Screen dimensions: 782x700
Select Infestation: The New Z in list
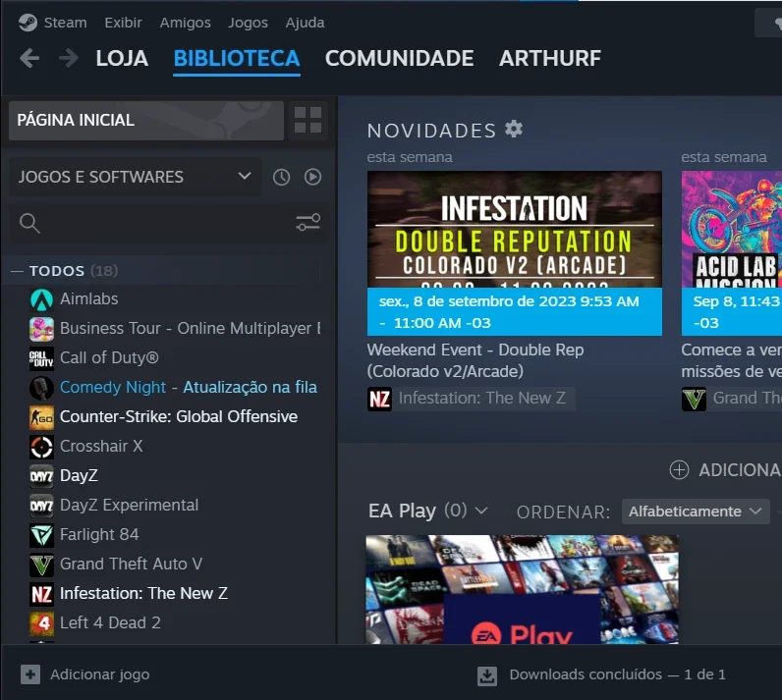(143, 593)
